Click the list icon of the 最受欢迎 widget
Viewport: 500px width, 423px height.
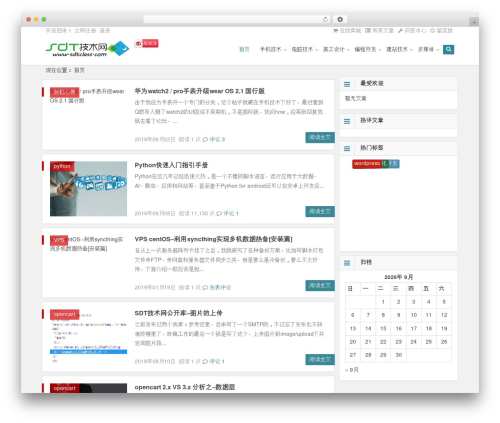tap(347, 84)
